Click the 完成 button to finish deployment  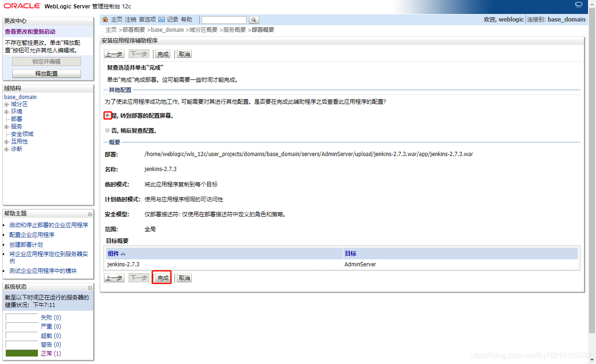161,277
